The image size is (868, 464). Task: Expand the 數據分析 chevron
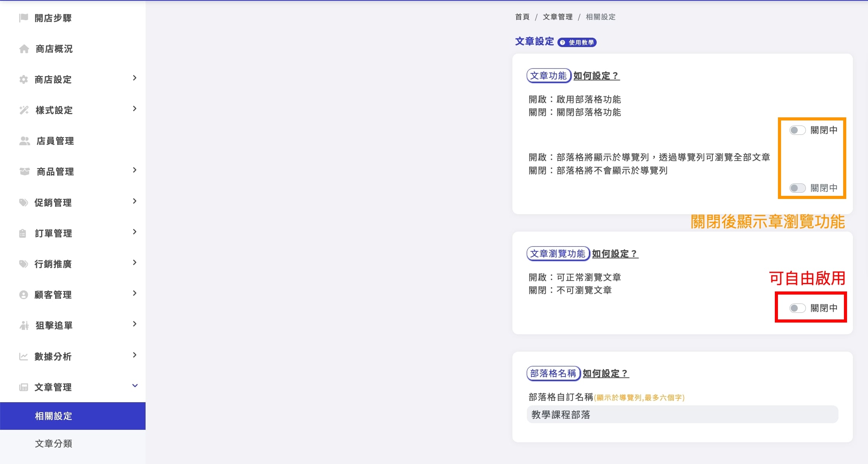[135, 355]
